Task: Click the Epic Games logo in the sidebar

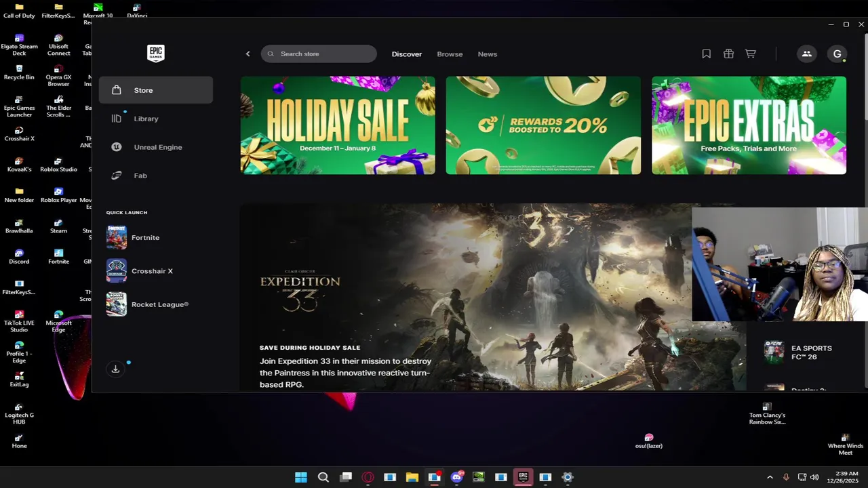Action: tap(155, 54)
